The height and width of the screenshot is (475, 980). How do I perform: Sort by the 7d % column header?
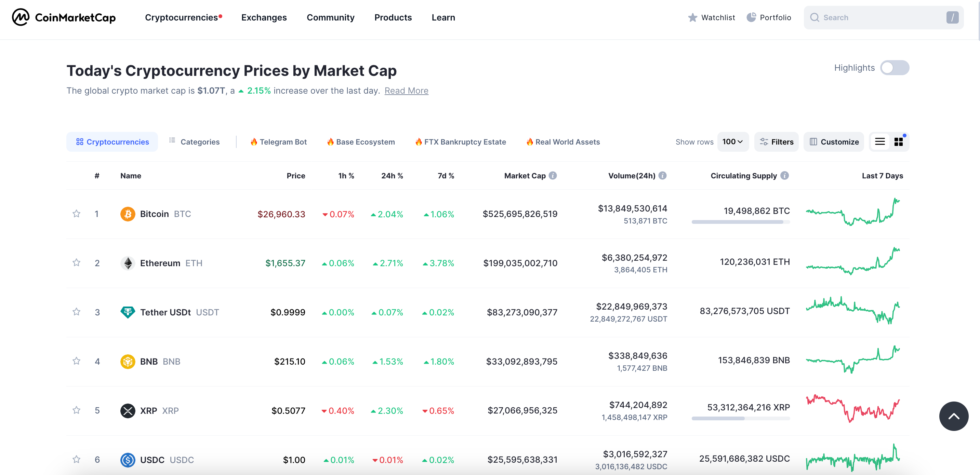coord(446,176)
